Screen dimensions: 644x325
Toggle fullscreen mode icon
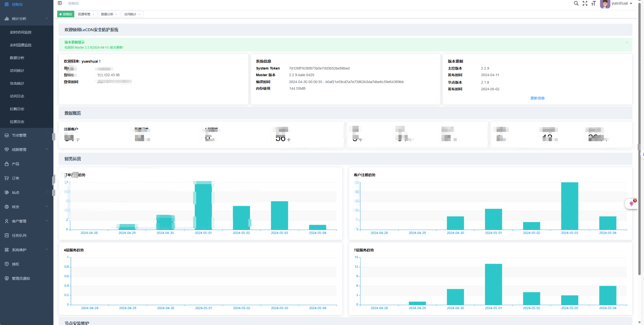tap(585, 3)
